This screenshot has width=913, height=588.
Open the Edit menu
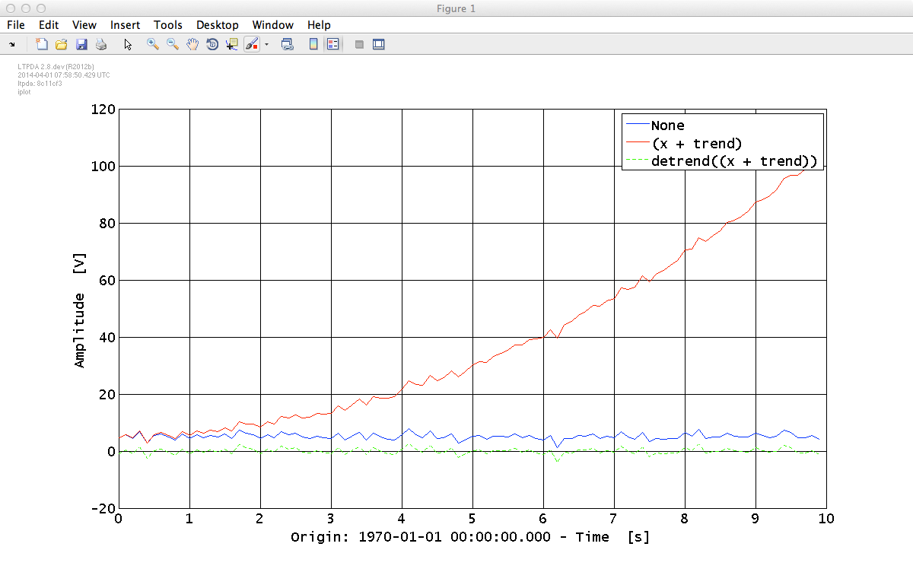click(49, 25)
